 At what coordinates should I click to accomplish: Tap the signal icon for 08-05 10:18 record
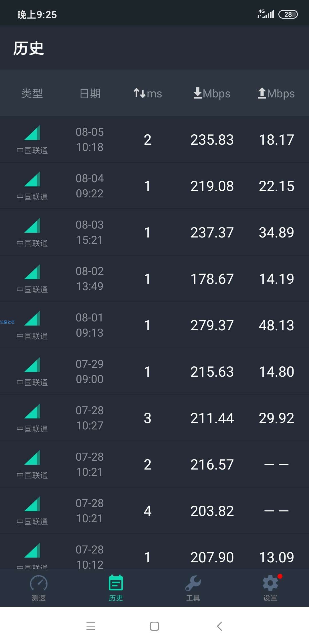[32, 133]
